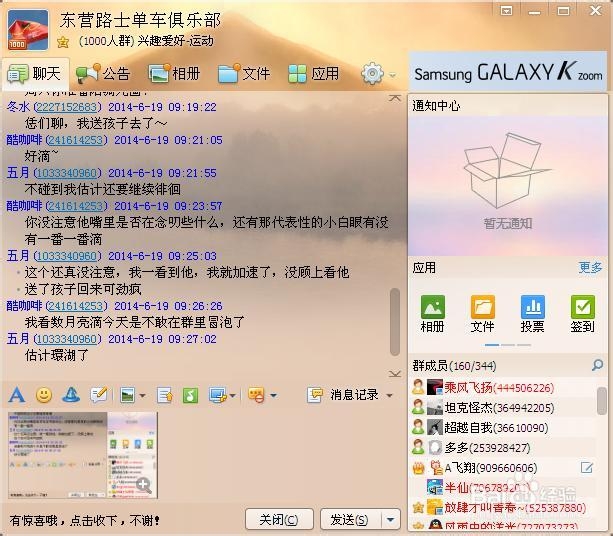Click the message blocking icon
The image size is (613, 536).
coord(257,395)
